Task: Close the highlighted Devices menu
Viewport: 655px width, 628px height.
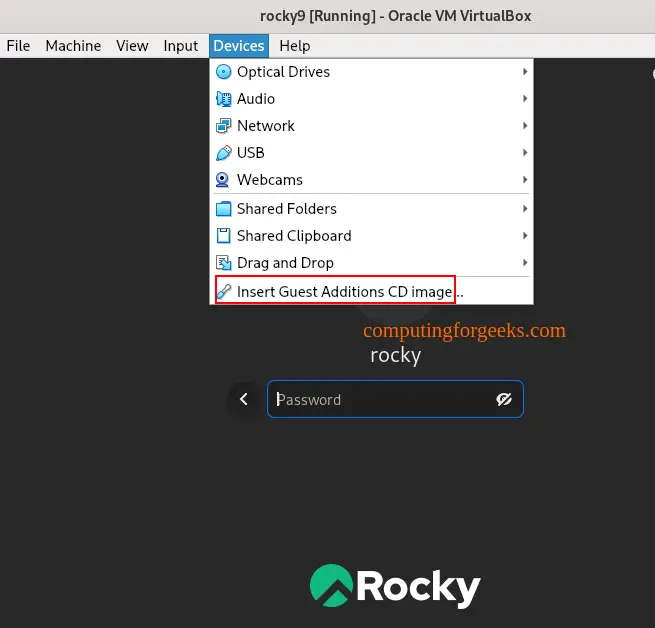Action: pyautogui.click(x=239, y=46)
